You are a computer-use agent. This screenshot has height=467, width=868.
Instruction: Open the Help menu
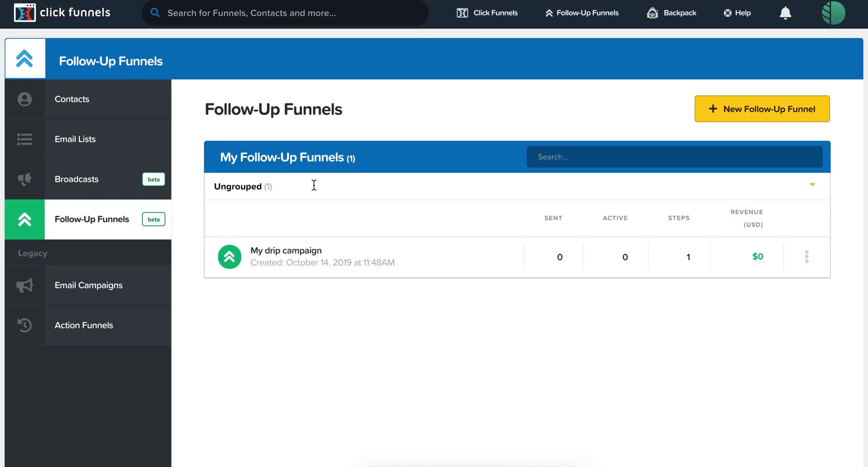pyautogui.click(x=737, y=13)
